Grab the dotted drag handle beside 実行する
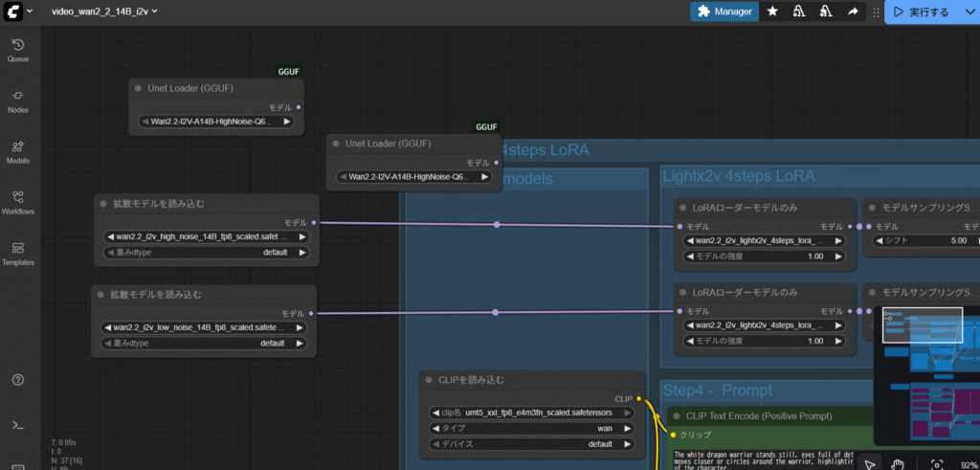 pyautogui.click(x=876, y=11)
